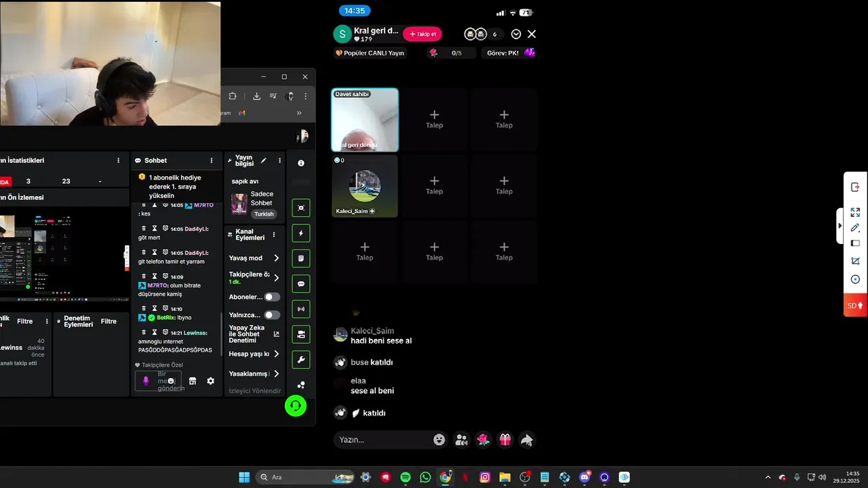The height and width of the screenshot is (488, 868).
Task: Open Yapay Zeka ile Sohbet Denetimi external link
Action: 276,333
